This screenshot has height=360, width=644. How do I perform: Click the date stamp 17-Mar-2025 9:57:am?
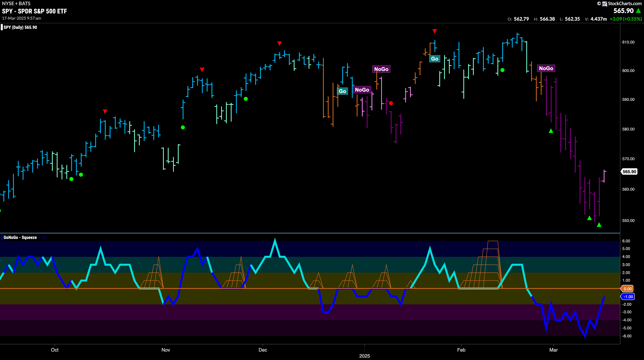[21, 18]
